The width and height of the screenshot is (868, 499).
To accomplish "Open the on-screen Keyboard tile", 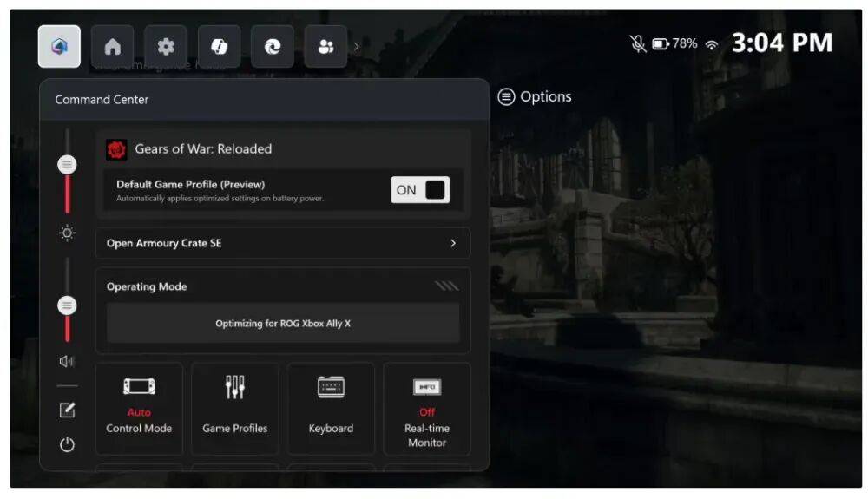I will pyautogui.click(x=331, y=409).
